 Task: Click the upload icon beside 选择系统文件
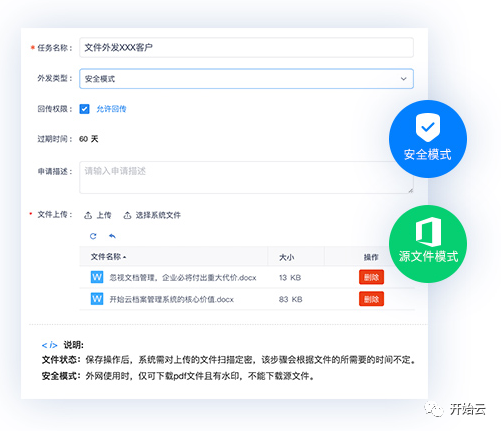click(127, 215)
